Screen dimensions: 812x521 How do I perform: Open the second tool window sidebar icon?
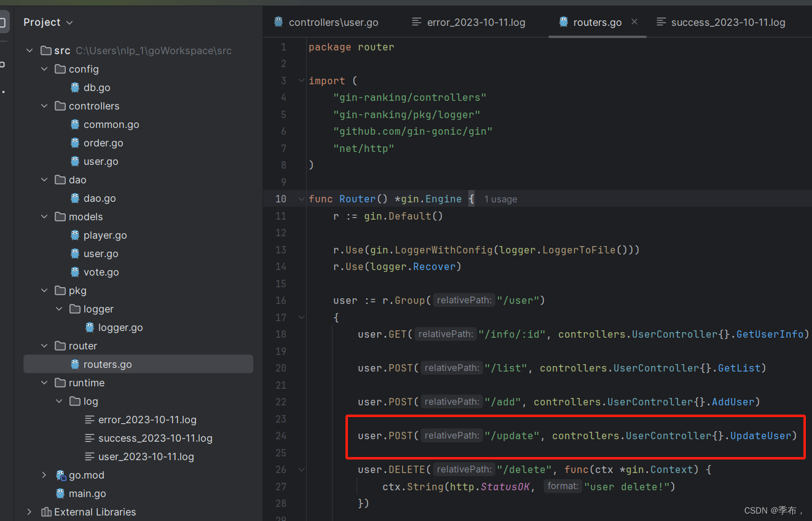pos(3,64)
